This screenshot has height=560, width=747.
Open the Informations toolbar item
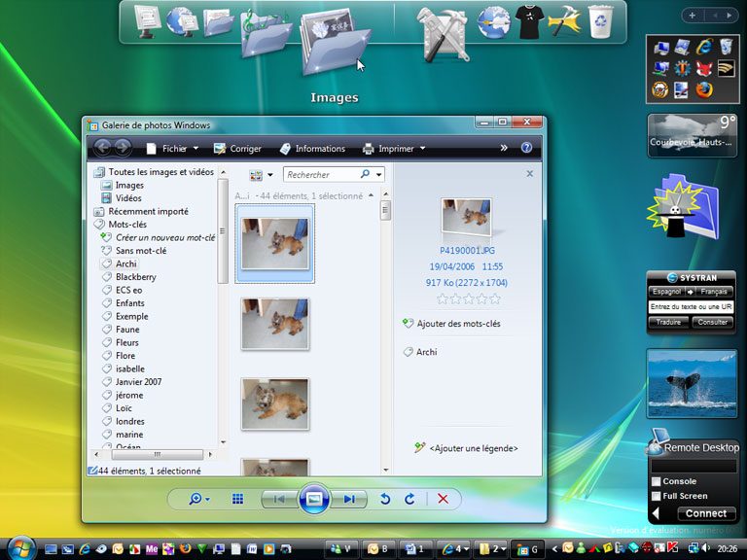point(312,149)
